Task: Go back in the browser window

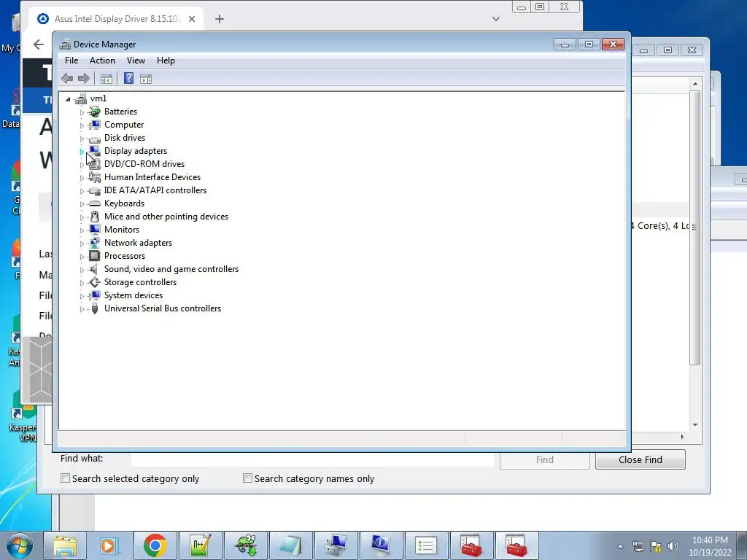Action: tap(39, 44)
